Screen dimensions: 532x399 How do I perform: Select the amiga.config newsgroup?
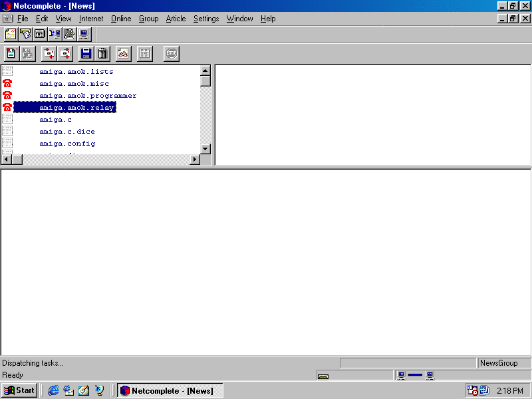click(66, 144)
